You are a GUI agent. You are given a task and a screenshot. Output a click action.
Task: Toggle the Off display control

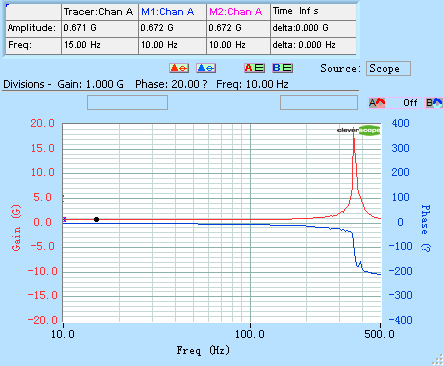point(410,103)
